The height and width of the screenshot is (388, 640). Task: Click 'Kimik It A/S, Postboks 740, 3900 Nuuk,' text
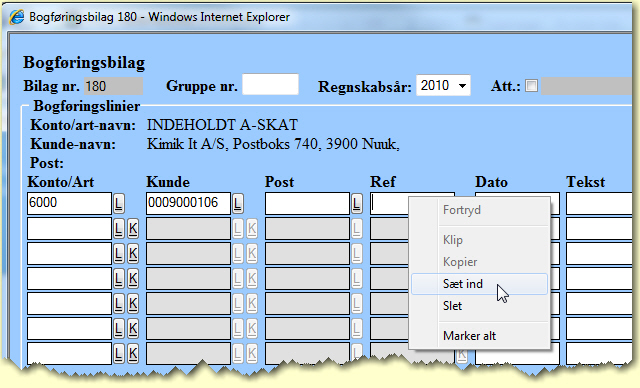(x=273, y=144)
